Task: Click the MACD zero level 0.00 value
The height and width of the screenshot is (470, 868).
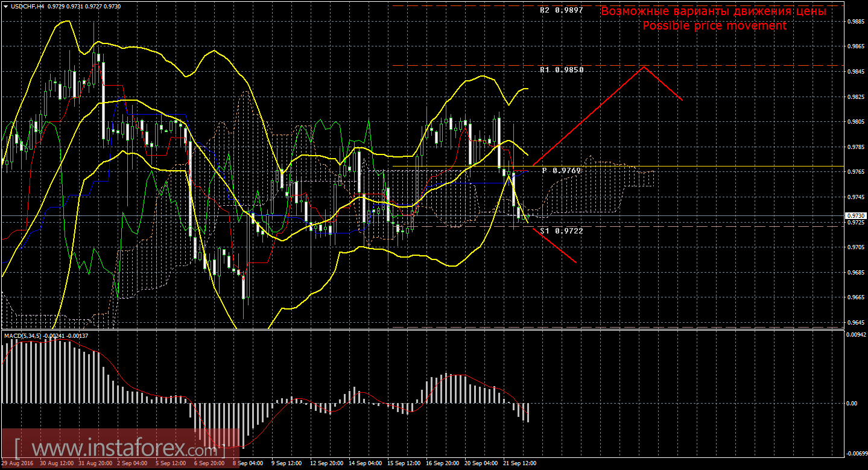Action: point(852,403)
